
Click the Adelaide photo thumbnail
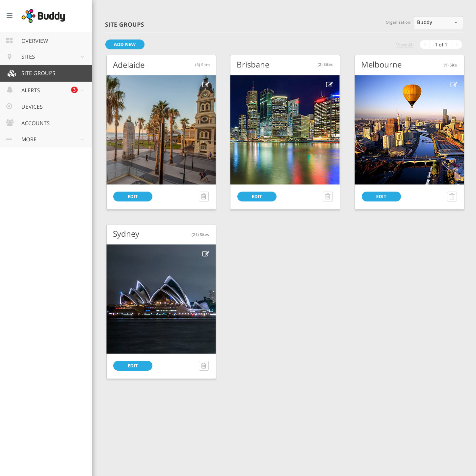[161, 130]
